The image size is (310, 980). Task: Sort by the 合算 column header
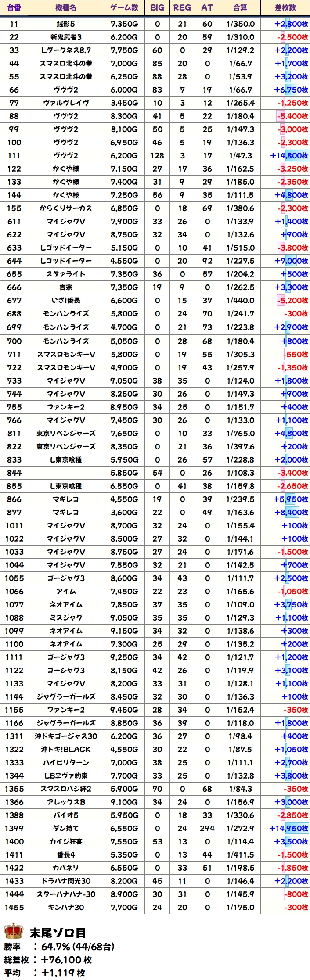[240, 7]
